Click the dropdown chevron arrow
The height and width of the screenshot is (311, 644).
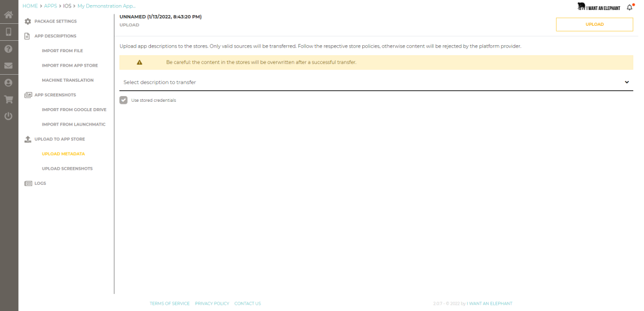(x=627, y=82)
